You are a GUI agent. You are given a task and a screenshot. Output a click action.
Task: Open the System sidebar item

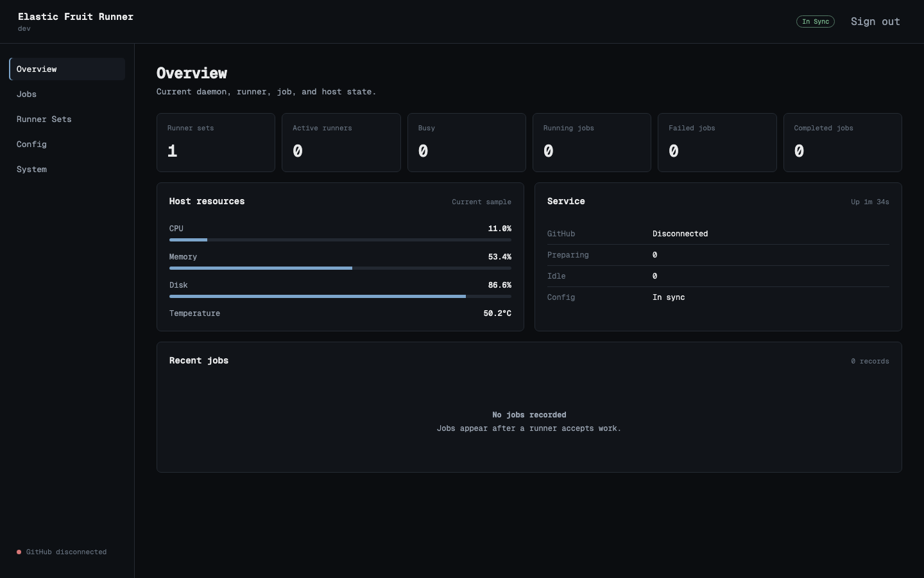[x=67, y=169]
